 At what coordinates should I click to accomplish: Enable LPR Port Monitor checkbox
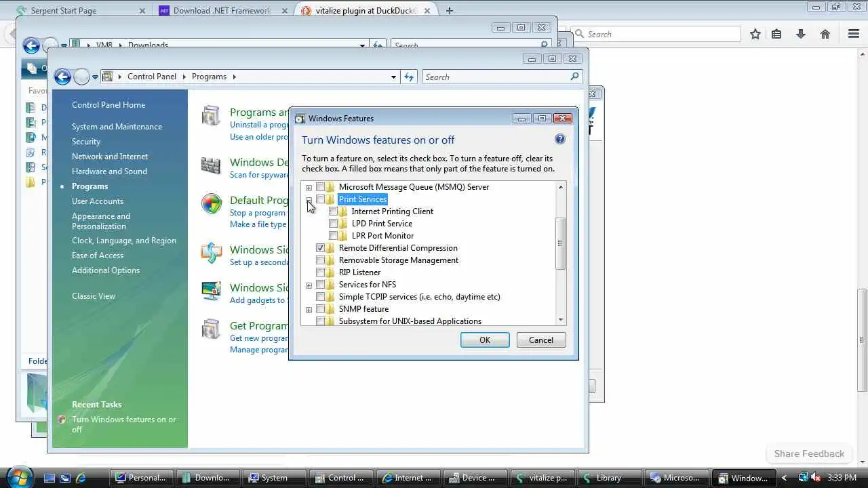(x=333, y=236)
